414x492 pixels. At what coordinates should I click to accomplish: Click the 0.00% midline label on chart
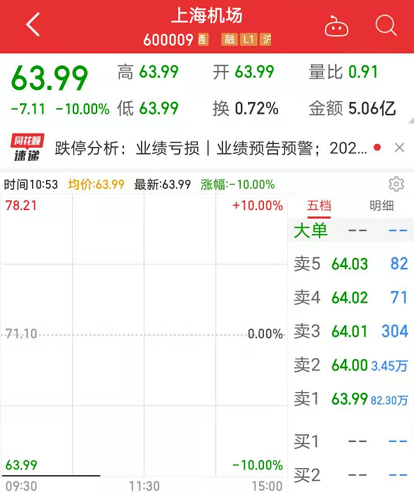point(265,333)
